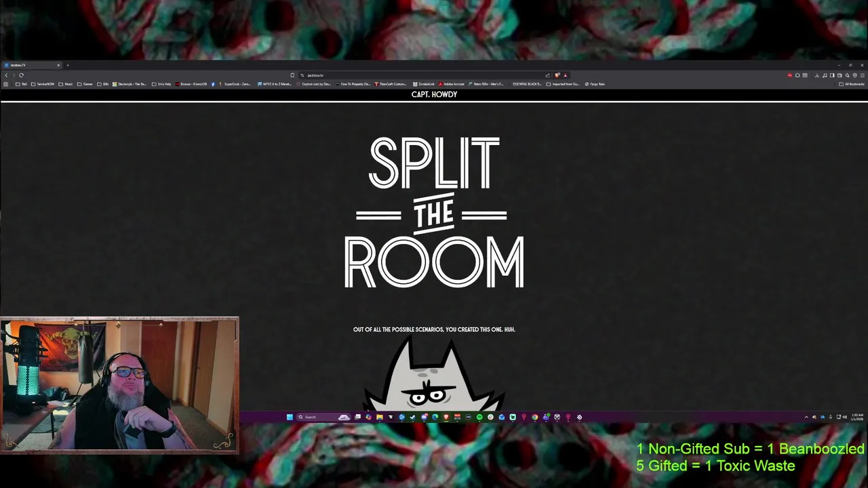Image resolution: width=868 pixels, height=488 pixels.
Task: Click the bookmark-this-page icon in address bar
Action: coord(292,75)
